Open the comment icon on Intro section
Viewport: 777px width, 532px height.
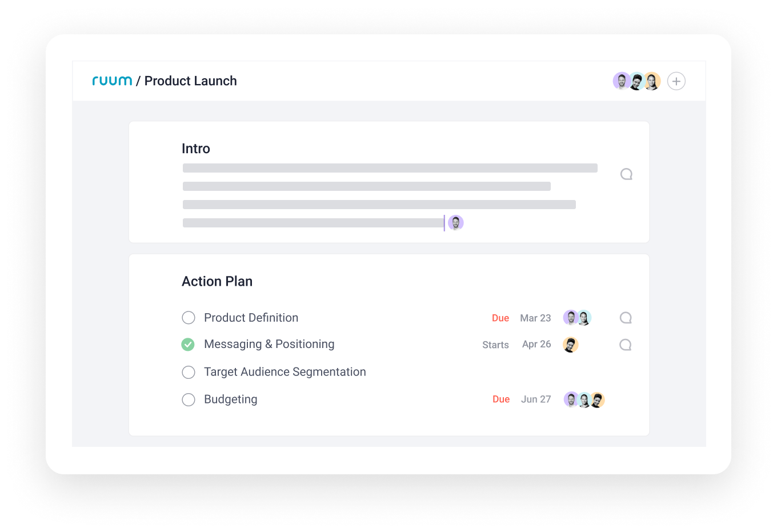tap(626, 174)
